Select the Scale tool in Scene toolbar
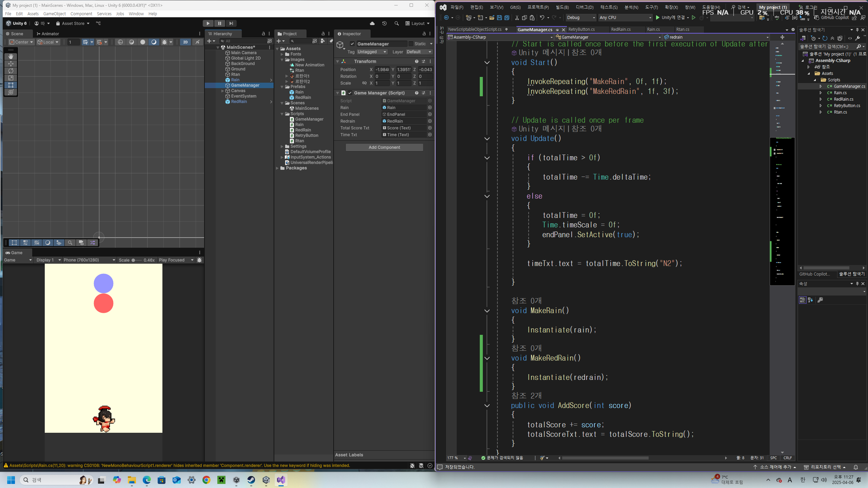868x488 pixels. (x=11, y=78)
